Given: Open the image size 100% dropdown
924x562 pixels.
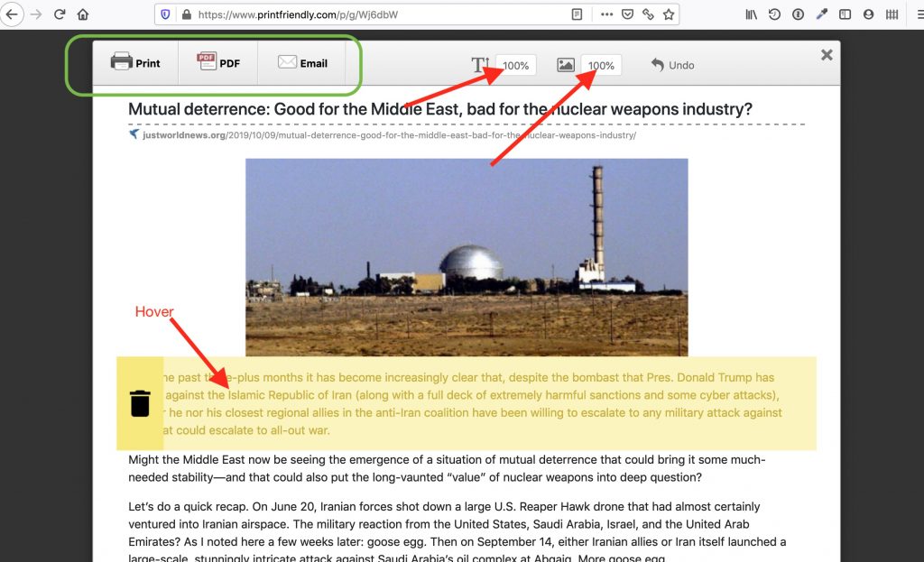Looking at the screenshot, I should pyautogui.click(x=601, y=65).
